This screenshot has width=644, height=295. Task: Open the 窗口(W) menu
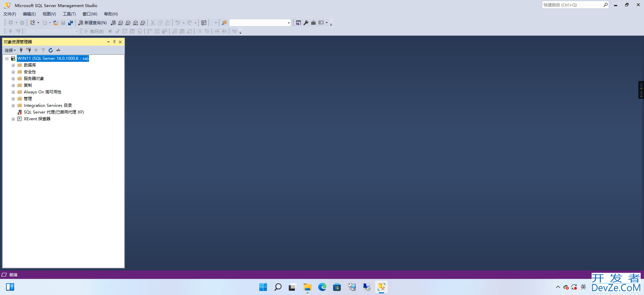(x=90, y=14)
